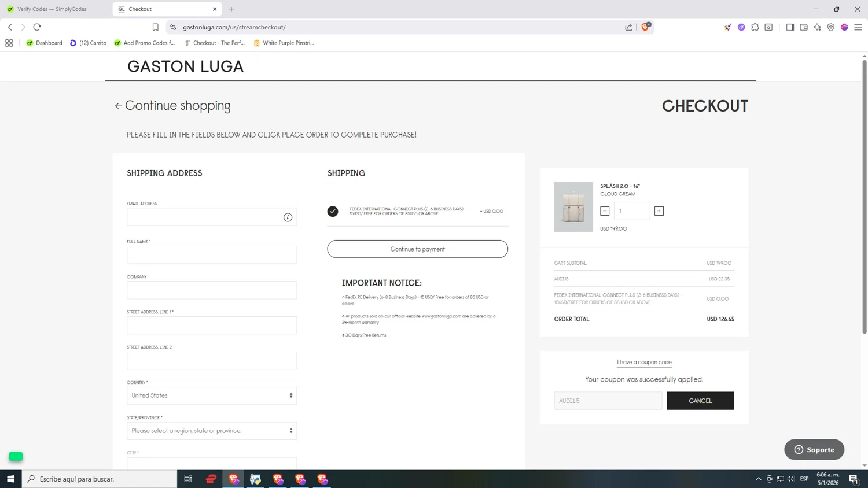Open Checkout - The Perf... bookmark
The height and width of the screenshot is (488, 868).
pyautogui.click(x=215, y=43)
